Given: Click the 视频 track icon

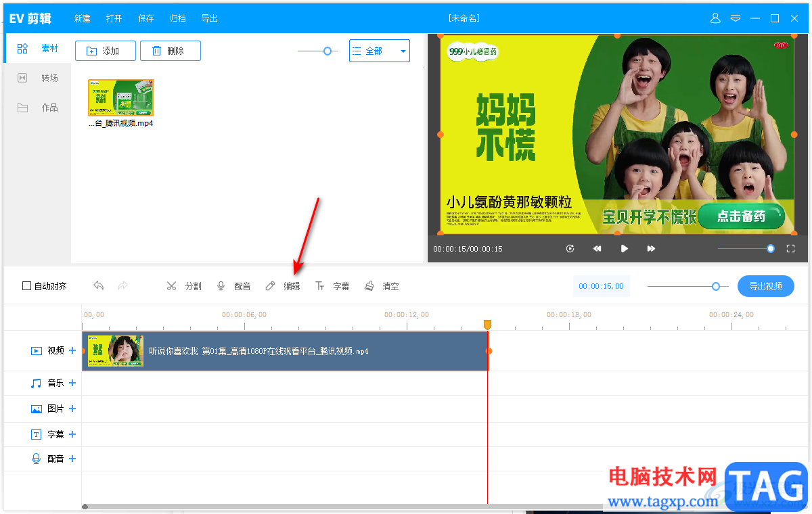Looking at the screenshot, I should pos(37,351).
